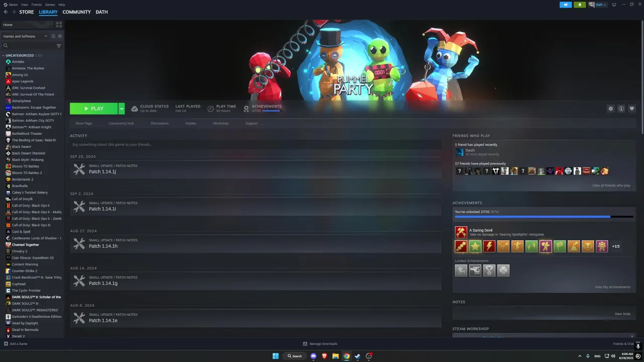Open the Guides link
Viewport: 644px width, 362px height.
pyautogui.click(x=191, y=123)
